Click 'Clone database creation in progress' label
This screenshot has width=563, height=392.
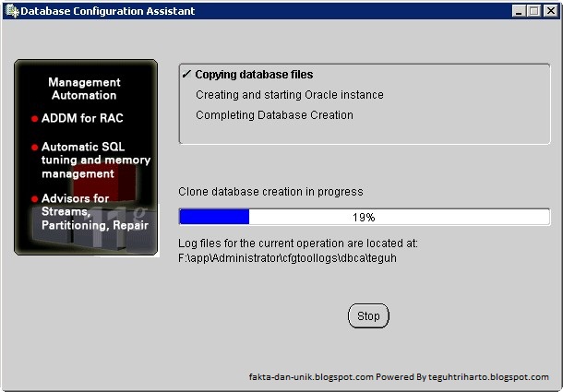coord(270,192)
